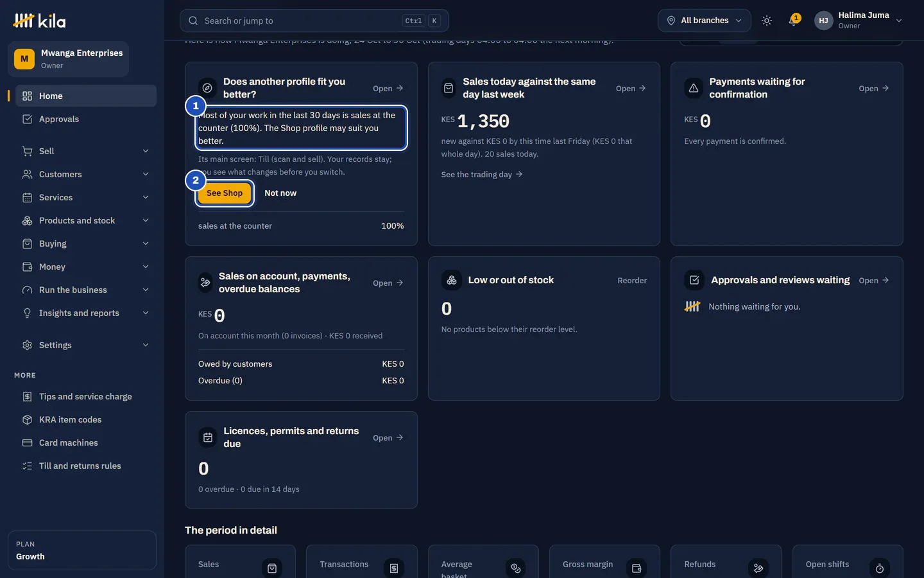Open the notifications bell

click(794, 21)
